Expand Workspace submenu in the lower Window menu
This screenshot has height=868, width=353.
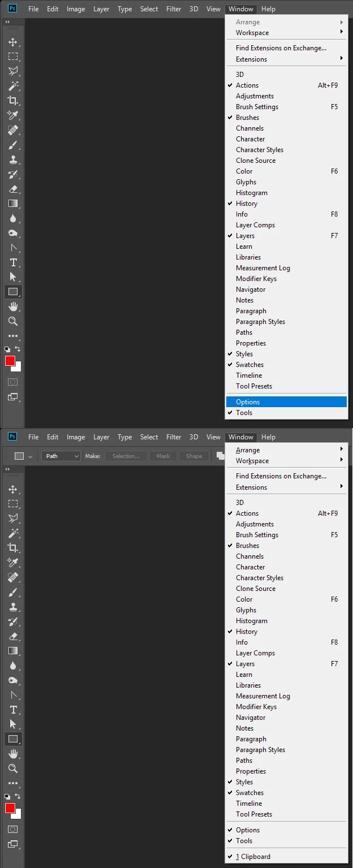[x=287, y=461]
